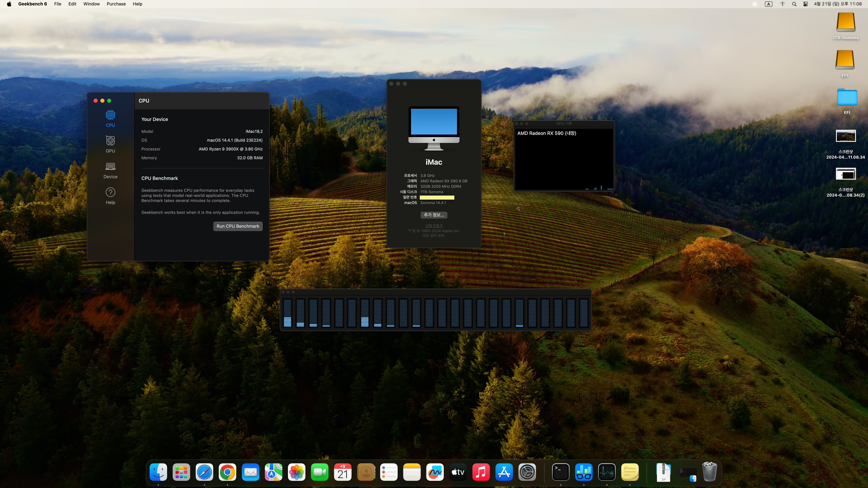Click the macOS 14.4.1 (Build 23E224) value
The width and height of the screenshot is (868, 488).
[x=234, y=140]
